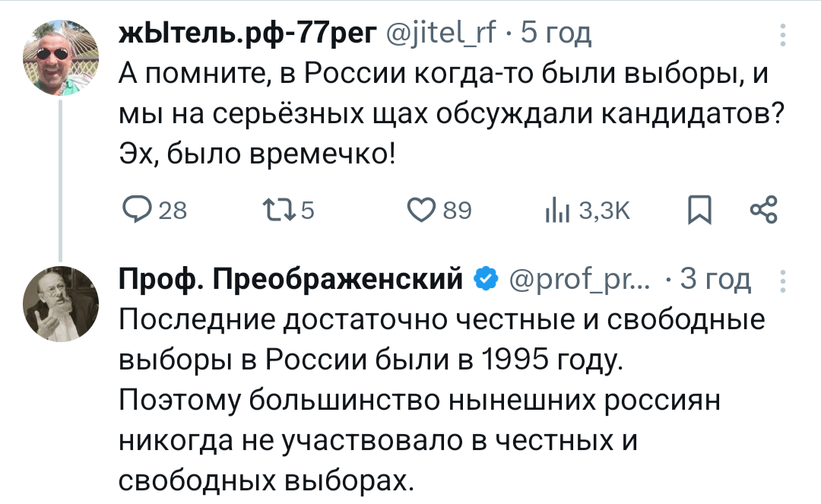Open more options for жЫтель.рф-77рег tweet
This screenshot has width=821, height=504.
[x=783, y=35]
